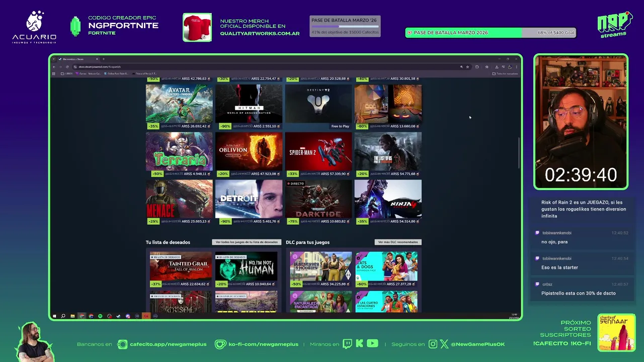
Task: Open the LIBROS bookmarks folder
Action: (x=67, y=74)
